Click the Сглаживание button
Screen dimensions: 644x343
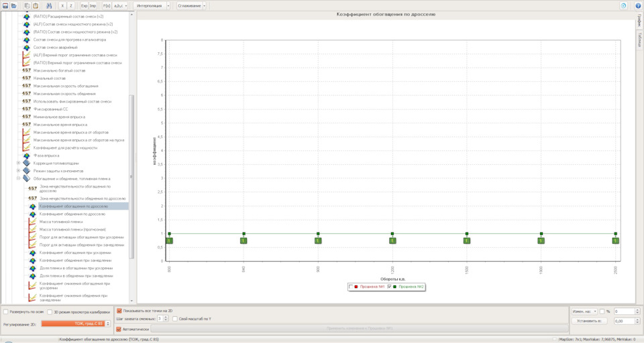tap(189, 6)
